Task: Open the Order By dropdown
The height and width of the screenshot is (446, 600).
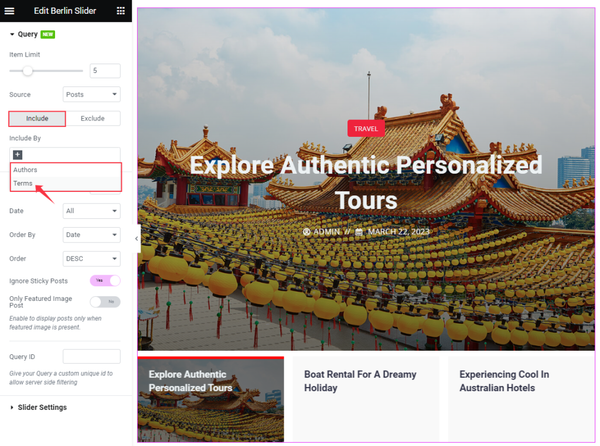Action: (91, 235)
